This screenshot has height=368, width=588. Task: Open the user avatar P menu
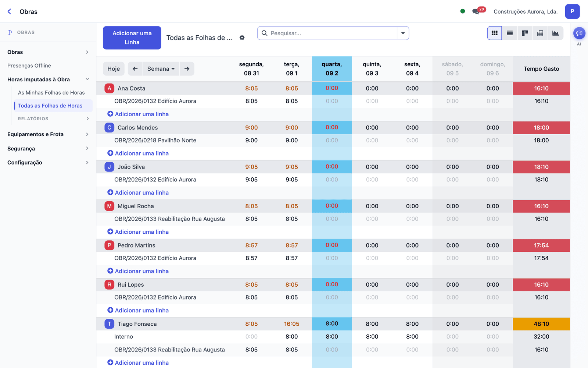pos(572,11)
